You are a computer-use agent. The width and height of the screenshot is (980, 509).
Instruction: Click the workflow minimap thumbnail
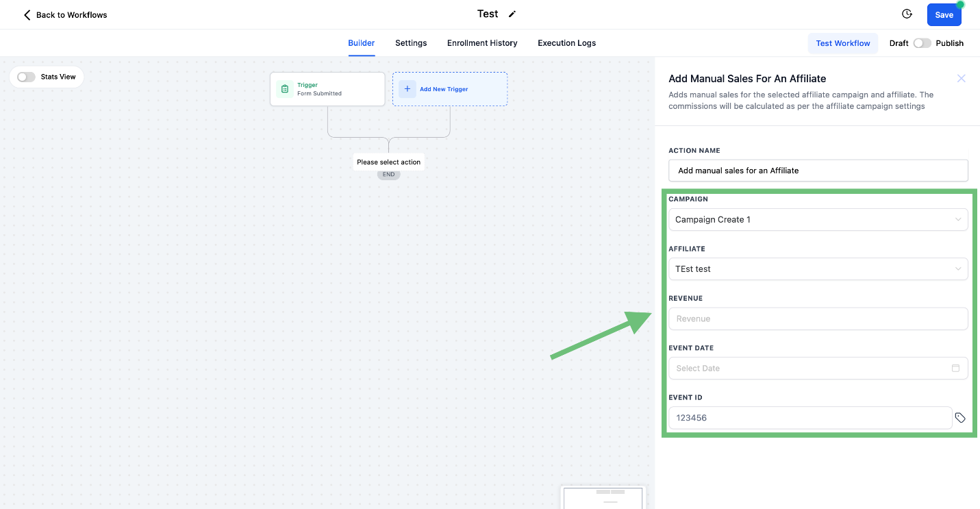click(603, 498)
